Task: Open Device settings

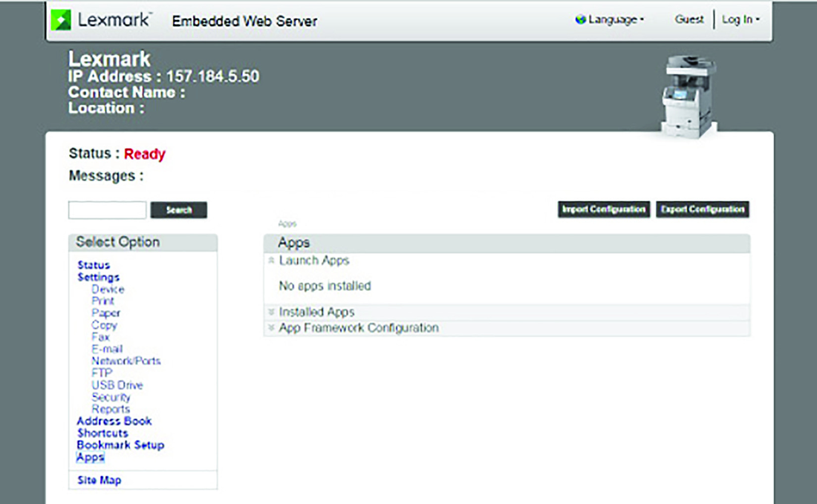Action: point(108,289)
